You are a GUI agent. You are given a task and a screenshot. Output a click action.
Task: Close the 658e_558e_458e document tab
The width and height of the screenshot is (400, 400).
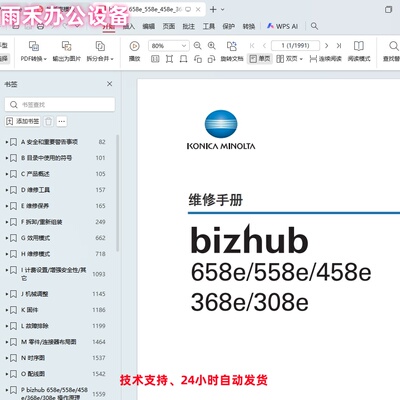198,10
